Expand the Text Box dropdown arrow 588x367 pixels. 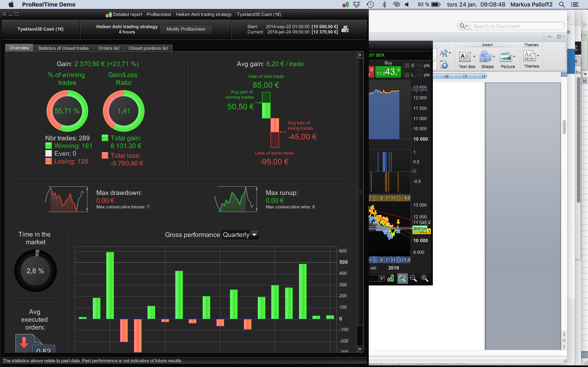474,57
